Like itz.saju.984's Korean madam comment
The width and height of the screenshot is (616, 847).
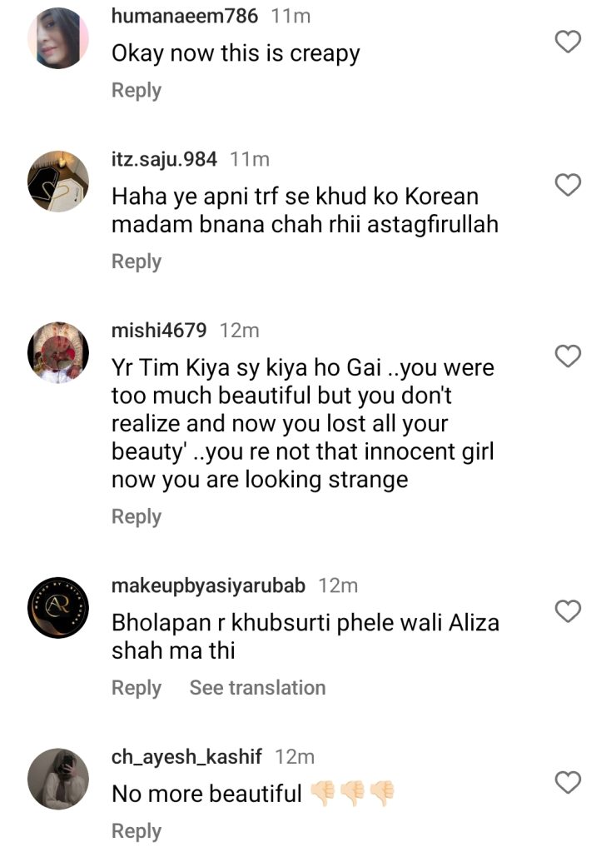(568, 185)
